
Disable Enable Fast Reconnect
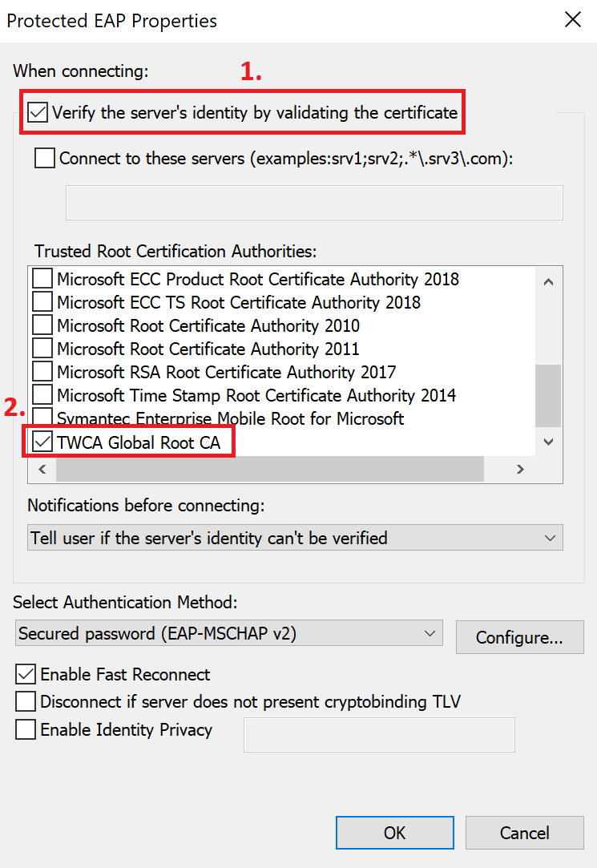tap(25, 674)
